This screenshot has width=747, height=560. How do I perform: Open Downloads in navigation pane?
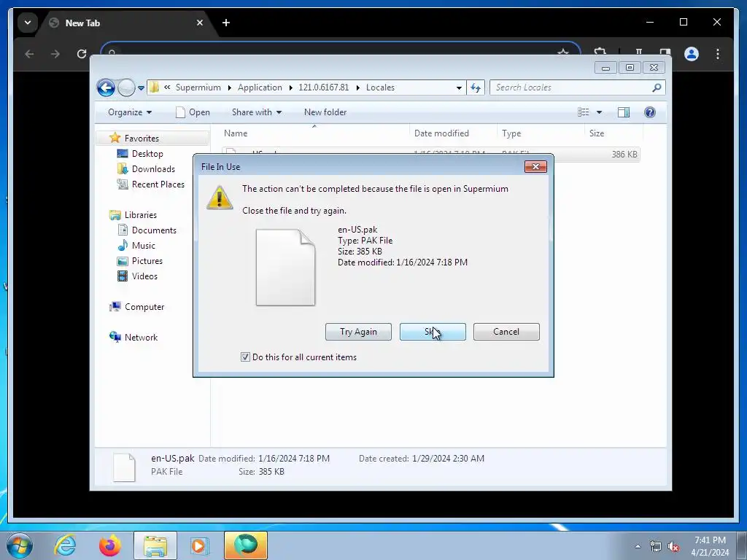(153, 169)
